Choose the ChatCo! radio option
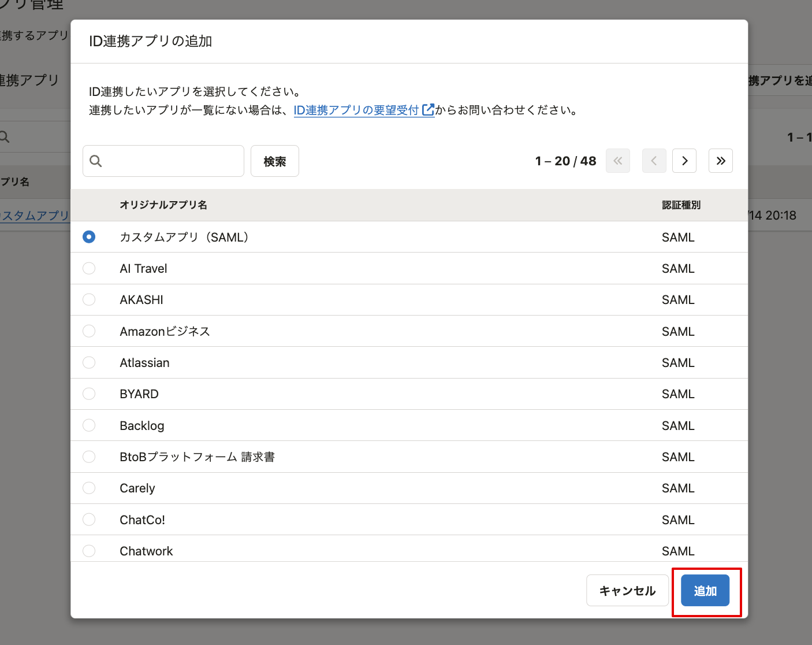812x645 pixels. [x=89, y=520]
